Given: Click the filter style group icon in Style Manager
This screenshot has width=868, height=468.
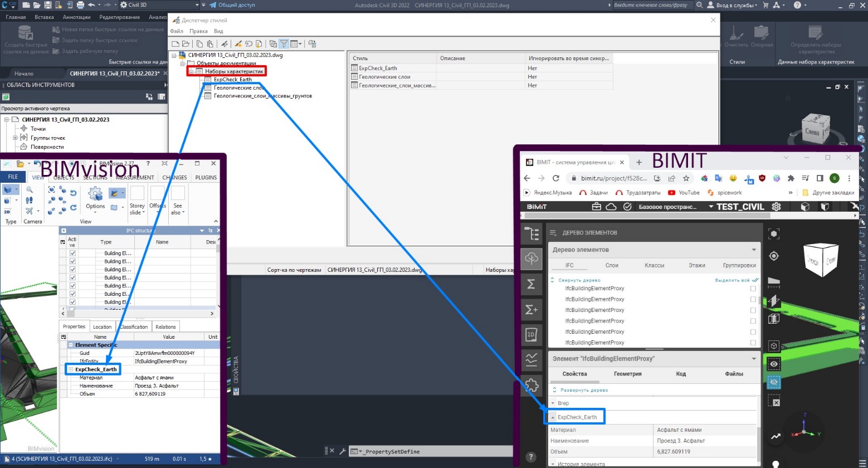Looking at the screenshot, I should click(283, 43).
